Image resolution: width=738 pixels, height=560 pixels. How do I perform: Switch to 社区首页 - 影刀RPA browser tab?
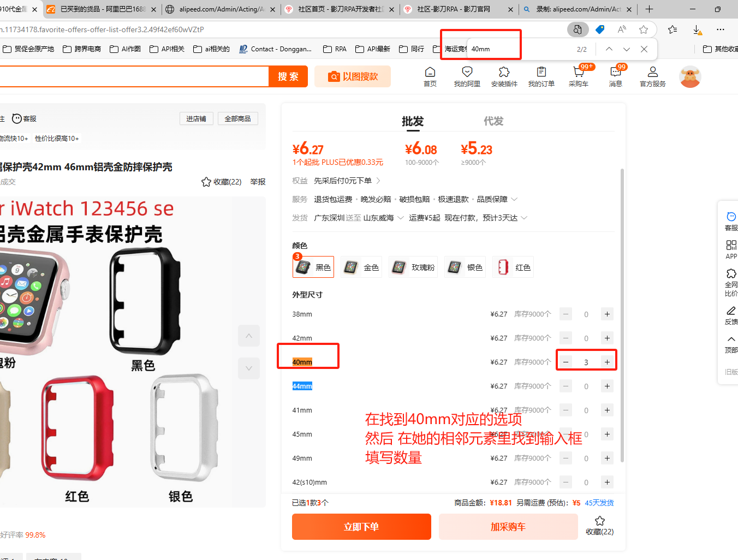pos(340,9)
